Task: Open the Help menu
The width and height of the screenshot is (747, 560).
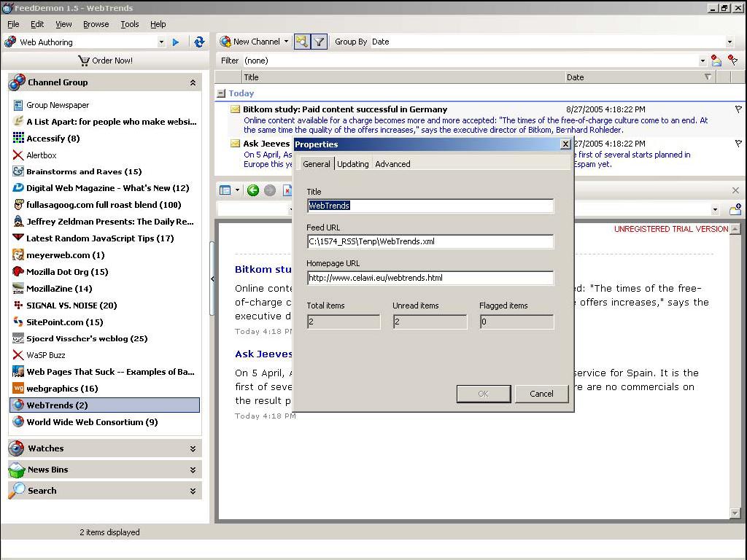Action: [x=158, y=24]
